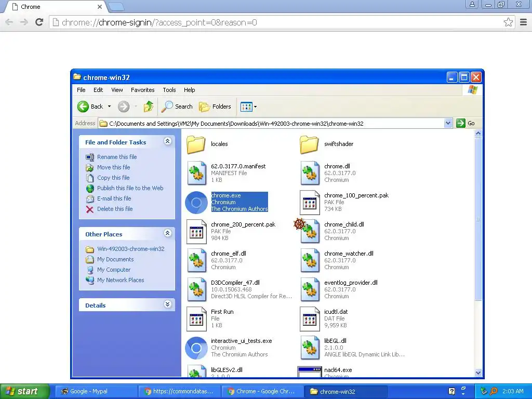Select the chrome.dll file icon

310,173
